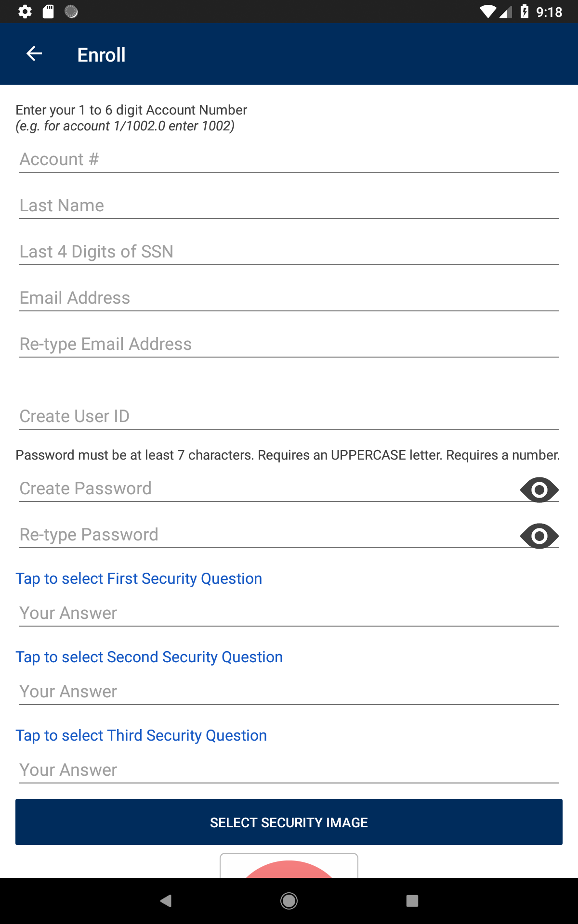
Task: Click the SD card icon in status bar
Action: (x=48, y=11)
